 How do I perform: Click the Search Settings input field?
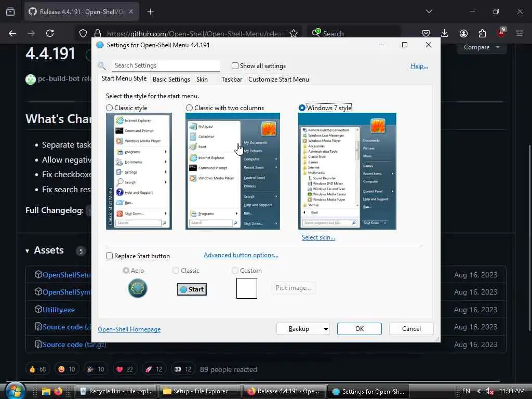pyautogui.click(x=166, y=65)
